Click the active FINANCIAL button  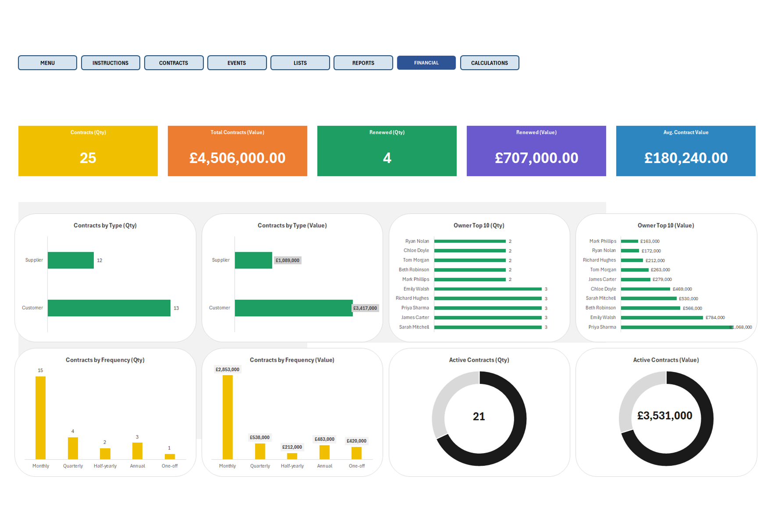pyautogui.click(x=426, y=63)
